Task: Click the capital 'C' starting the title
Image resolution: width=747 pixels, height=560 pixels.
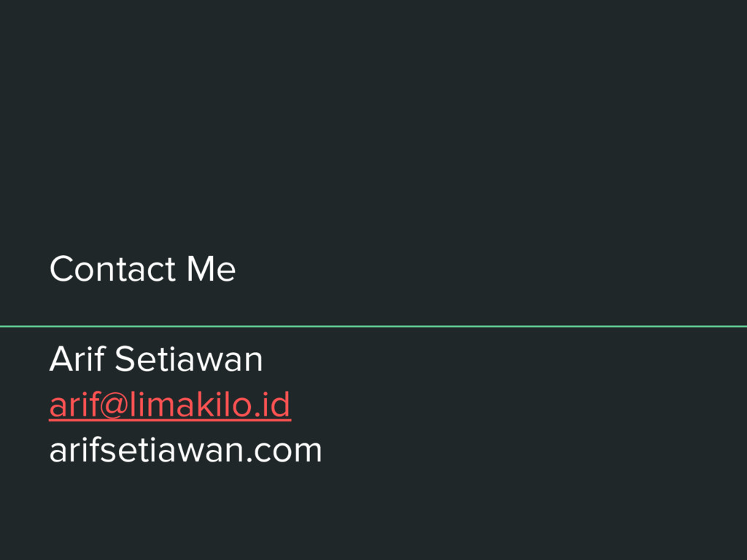Action: coord(63,270)
